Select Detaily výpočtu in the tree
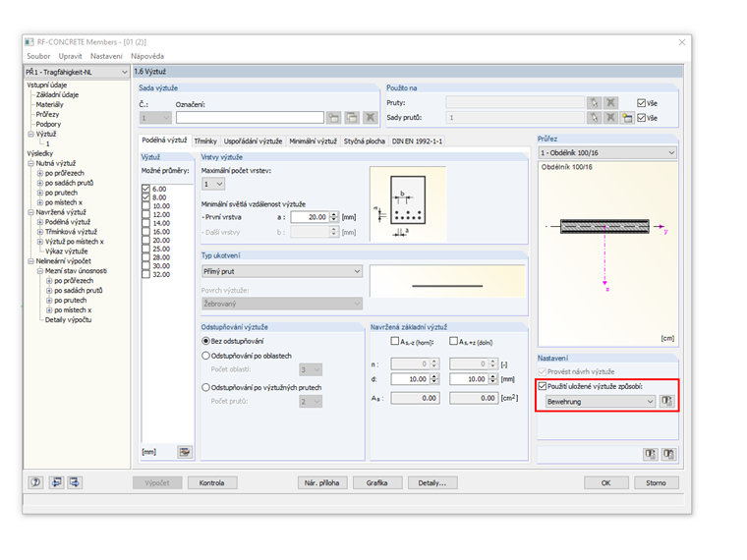The image size is (747, 560). tap(68, 319)
